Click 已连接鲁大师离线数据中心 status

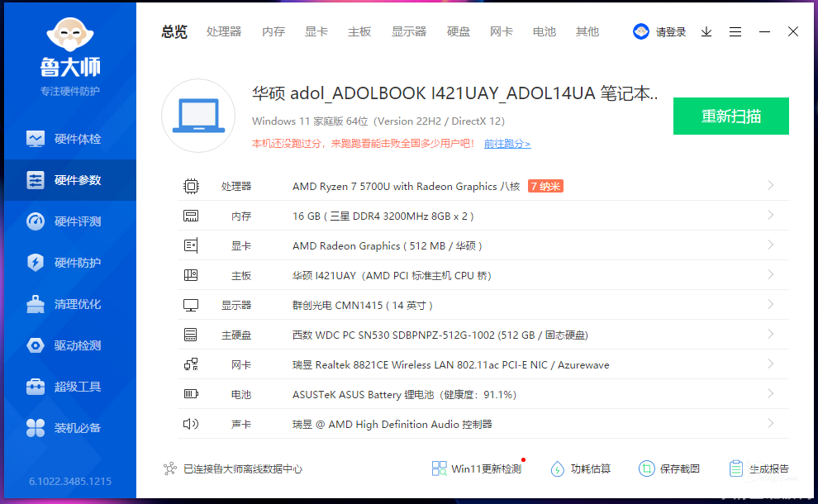point(243,469)
